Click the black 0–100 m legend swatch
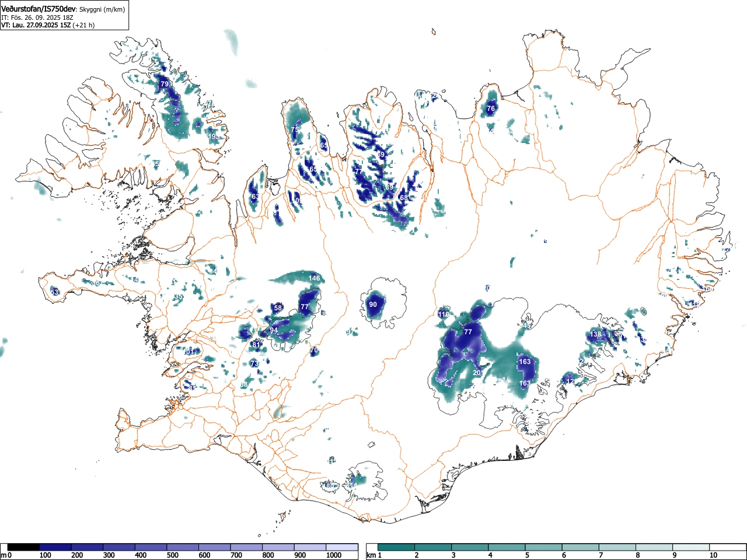Viewport: 747px width, 560px height. coord(24,547)
